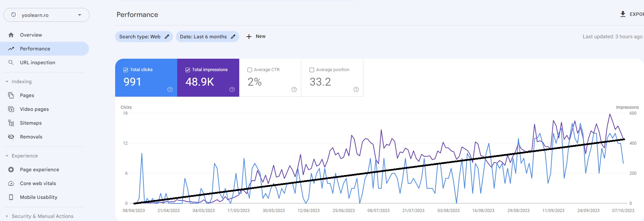This screenshot has height=221, width=644.
Task: Click the 07/10/2023 date on chart axis
Action: coord(623,211)
